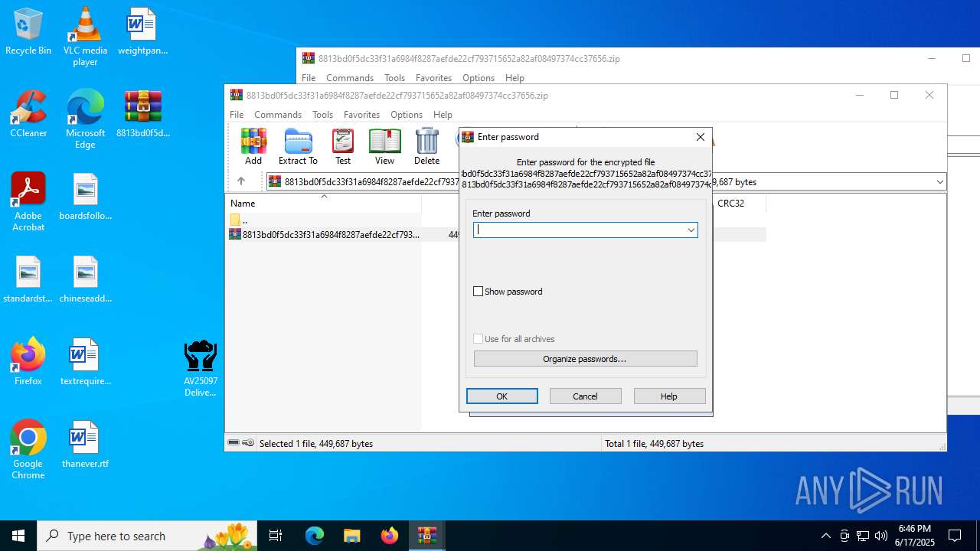The width and height of the screenshot is (980, 551).
Task: Launch Google Chrome desktop shortcut
Action: [x=28, y=450]
